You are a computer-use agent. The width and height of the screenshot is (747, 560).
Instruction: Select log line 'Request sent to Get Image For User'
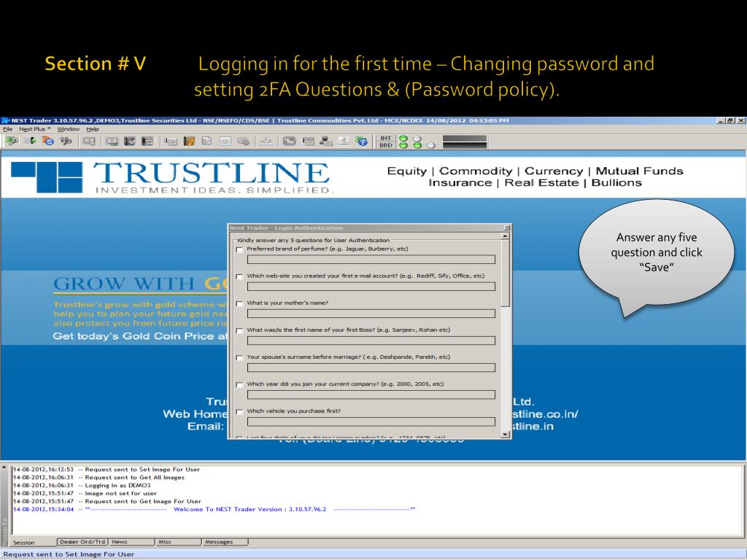click(x=107, y=502)
